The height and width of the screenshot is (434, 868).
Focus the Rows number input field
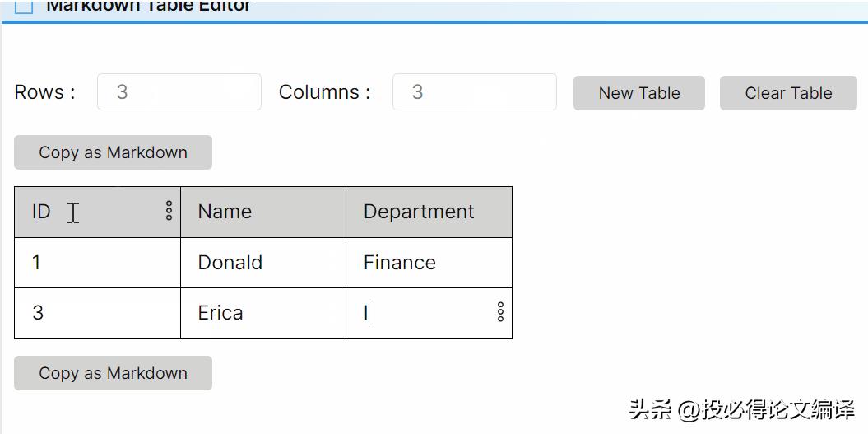pos(179,92)
